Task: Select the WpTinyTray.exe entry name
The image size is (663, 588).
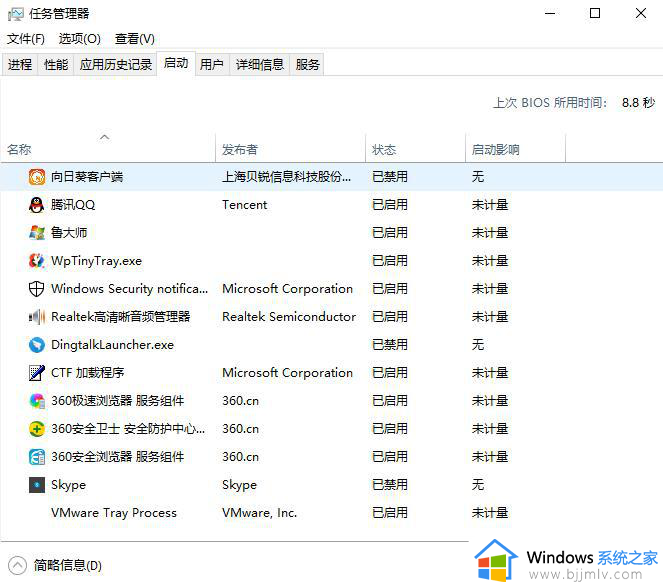Action: tap(96, 261)
